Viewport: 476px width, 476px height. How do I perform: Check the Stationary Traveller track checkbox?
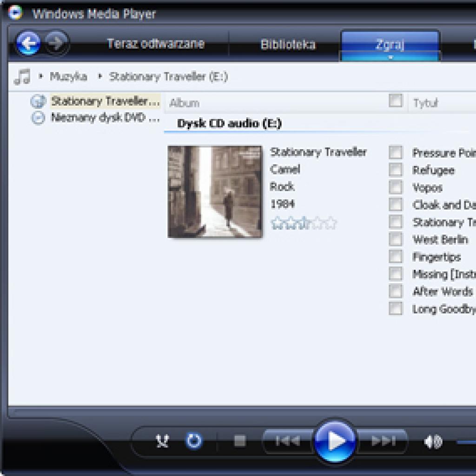[396, 222]
